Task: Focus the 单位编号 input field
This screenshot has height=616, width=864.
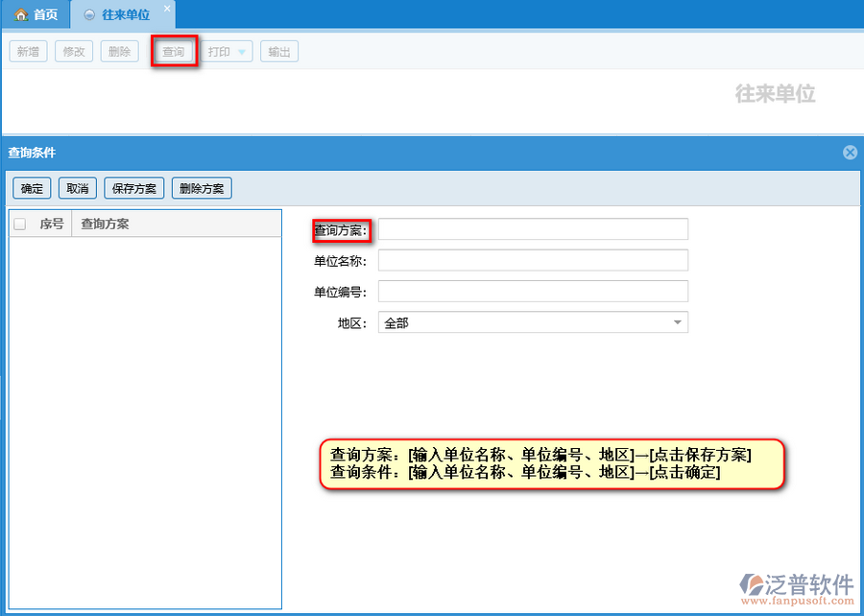Action: click(x=533, y=292)
